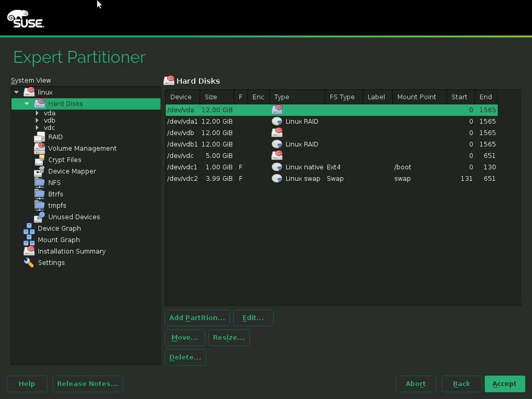532x399 pixels.
Task: Select the /dev/vdc1 row in the table
Action: [182, 167]
